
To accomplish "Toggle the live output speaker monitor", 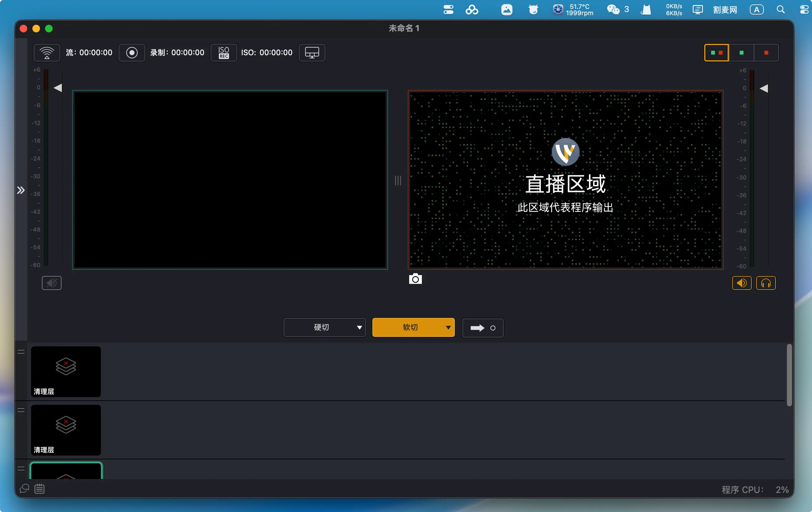I will [742, 283].
